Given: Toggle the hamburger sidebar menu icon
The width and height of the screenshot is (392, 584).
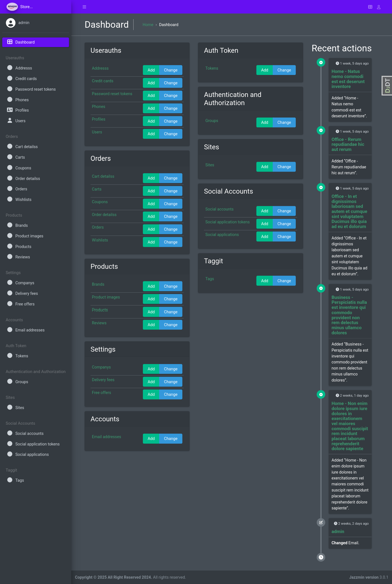Looking at the screenshot, I should [x=84, y=7].
